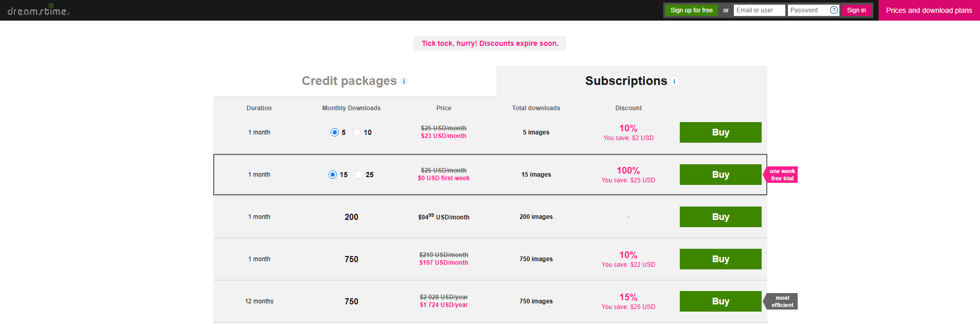This screenshot has width=980, height=325.
Task: Select 10 monthly downloads radio button
Action: [357, 132]
